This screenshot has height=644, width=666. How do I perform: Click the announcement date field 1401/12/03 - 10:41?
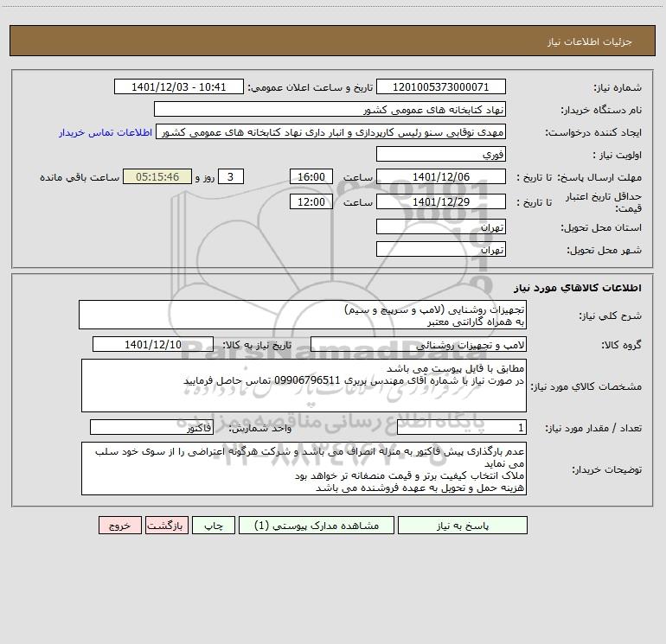pos(179,86)
